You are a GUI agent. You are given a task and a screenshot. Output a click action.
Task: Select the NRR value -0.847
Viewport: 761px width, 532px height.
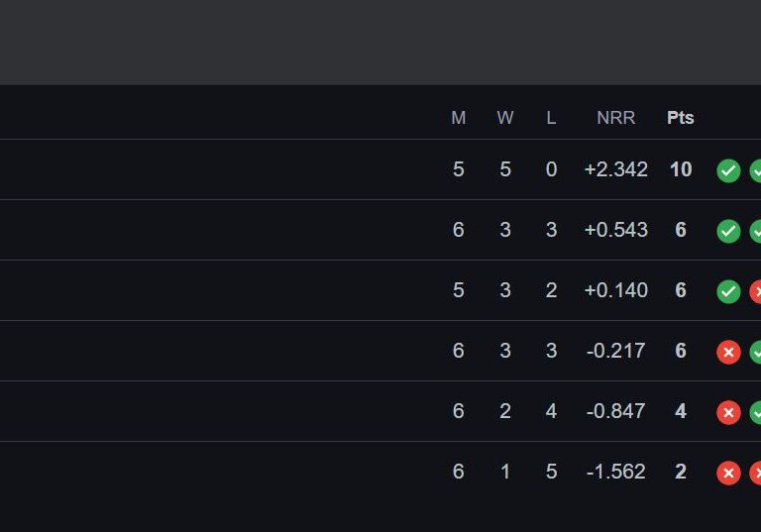tap(616, 411)
